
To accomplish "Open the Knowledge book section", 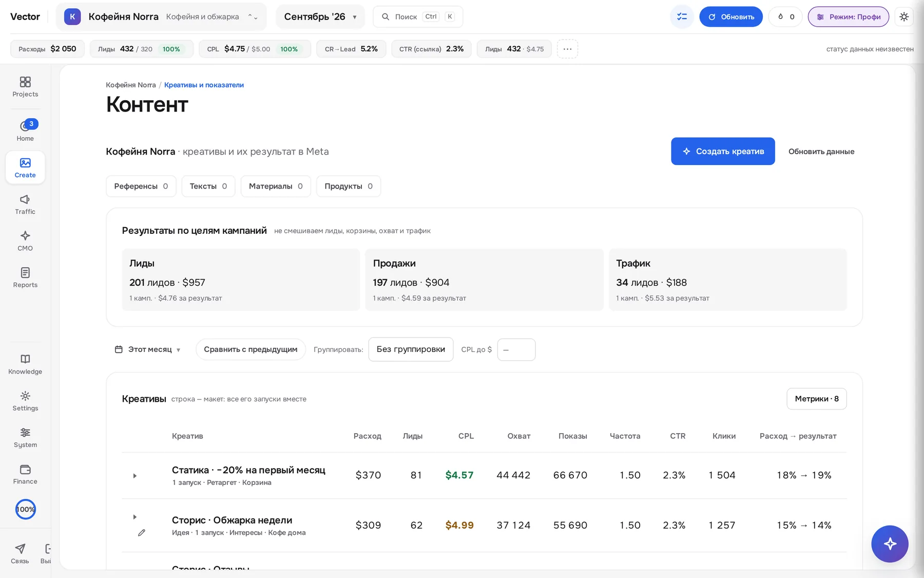I will click(x=25, y=364).
